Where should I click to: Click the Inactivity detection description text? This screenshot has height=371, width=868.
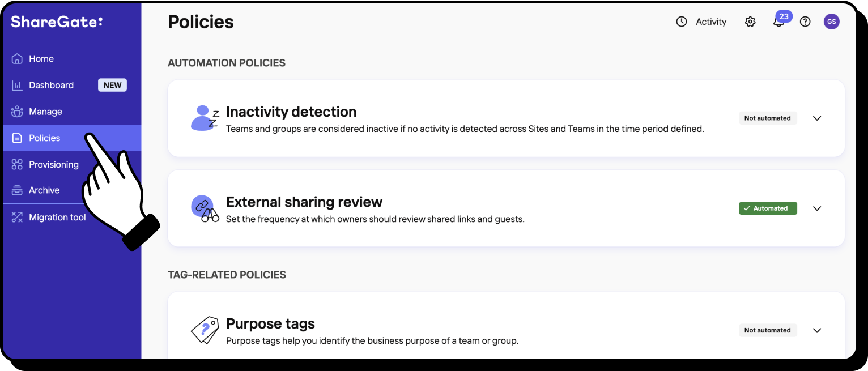(465, 129)
